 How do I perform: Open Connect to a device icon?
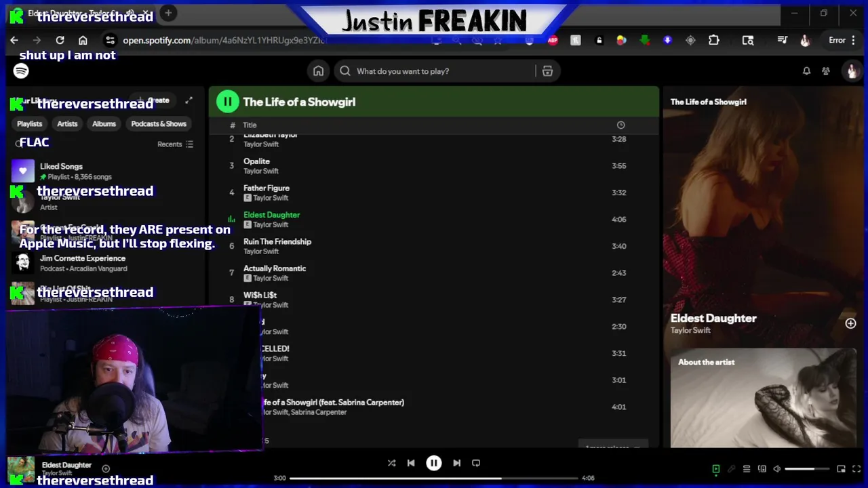tap(762, 469)
